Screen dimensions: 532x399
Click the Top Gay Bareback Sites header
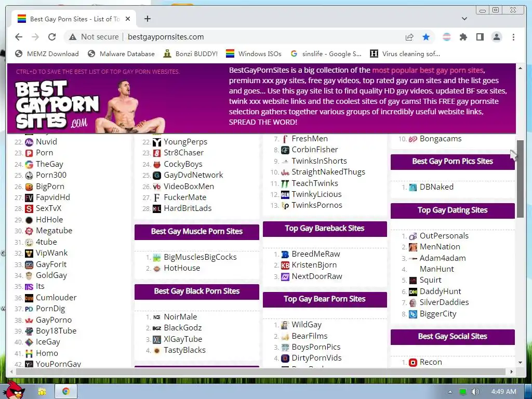[x=325, y=229]
